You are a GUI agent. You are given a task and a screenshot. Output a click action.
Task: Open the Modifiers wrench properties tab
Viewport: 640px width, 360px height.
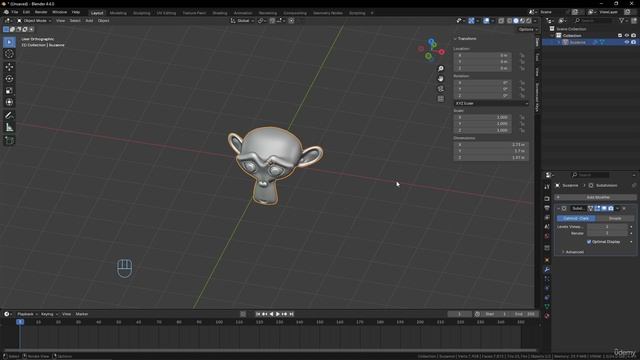click(x=547, y=270)
